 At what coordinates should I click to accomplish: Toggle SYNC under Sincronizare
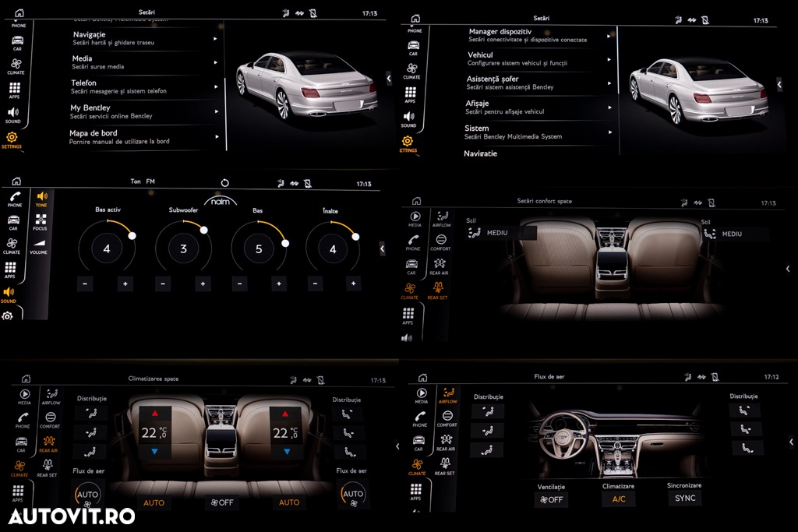tap(685, 498)
